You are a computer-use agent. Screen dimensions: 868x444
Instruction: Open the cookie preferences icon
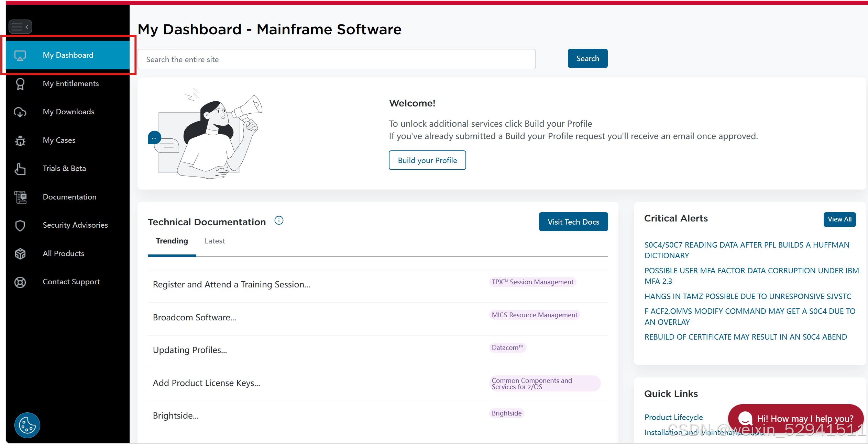(27, 425)
